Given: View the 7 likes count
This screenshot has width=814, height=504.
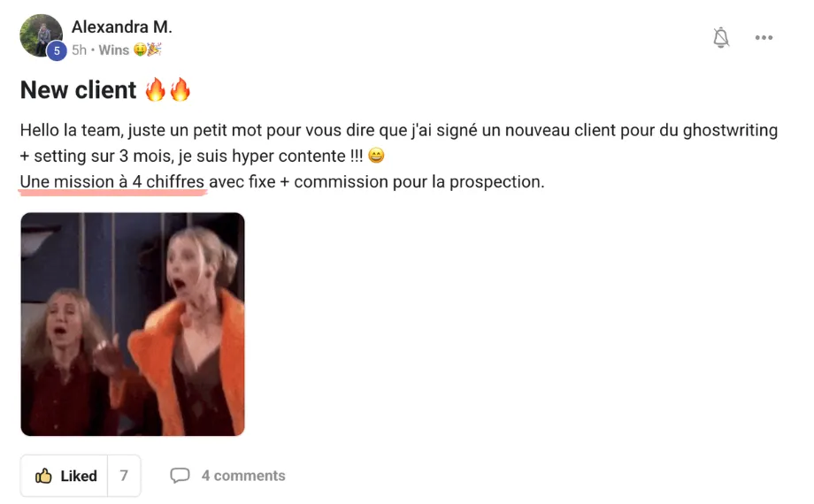Looking at the screenshot, I should pyautogui.click(x=124, y=476).
